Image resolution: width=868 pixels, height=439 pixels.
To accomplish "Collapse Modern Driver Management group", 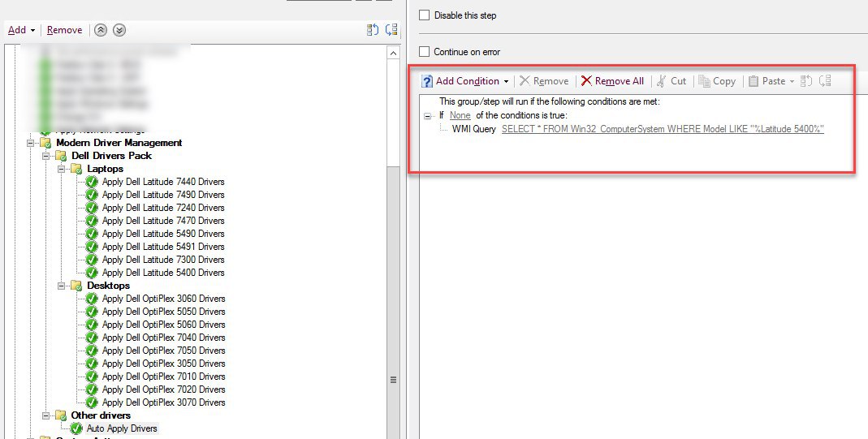I will [30, 143].
